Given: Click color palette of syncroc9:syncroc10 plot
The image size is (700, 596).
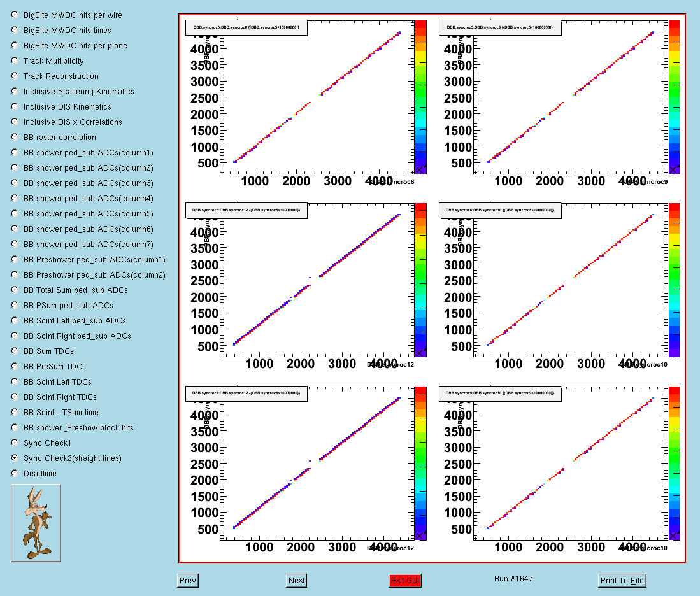Looking at the screenshot, I should tap(674, 463).
